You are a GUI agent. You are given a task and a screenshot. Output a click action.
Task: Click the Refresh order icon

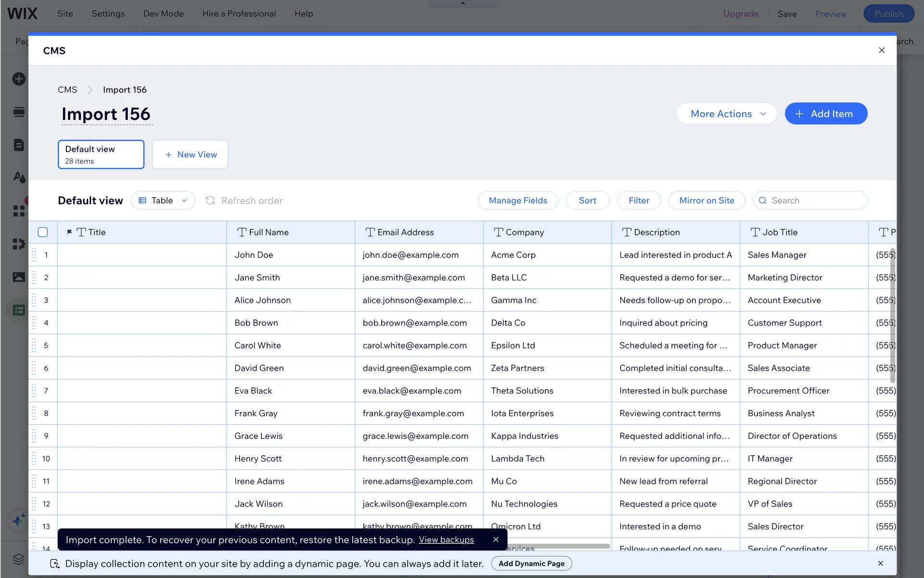click(210, 200)
